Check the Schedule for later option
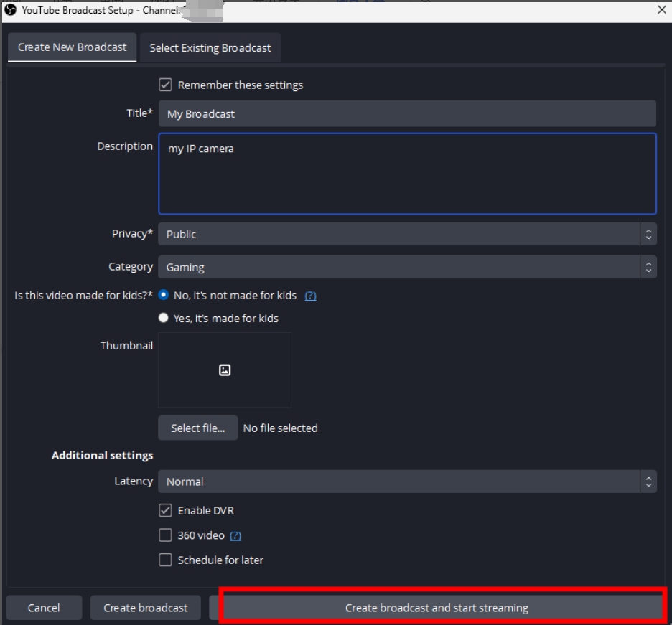 pos(166,560)
